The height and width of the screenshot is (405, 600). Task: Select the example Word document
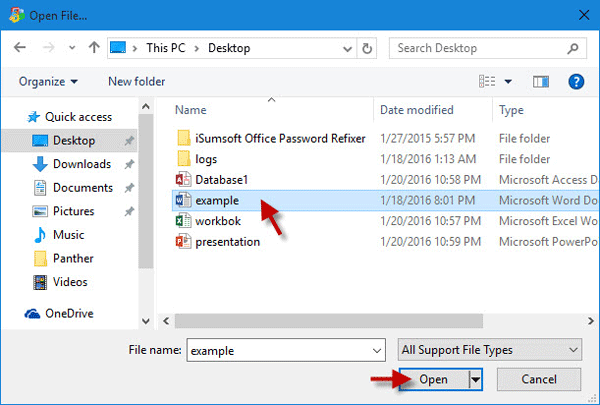pyautogui.click(x=217, y=201)
